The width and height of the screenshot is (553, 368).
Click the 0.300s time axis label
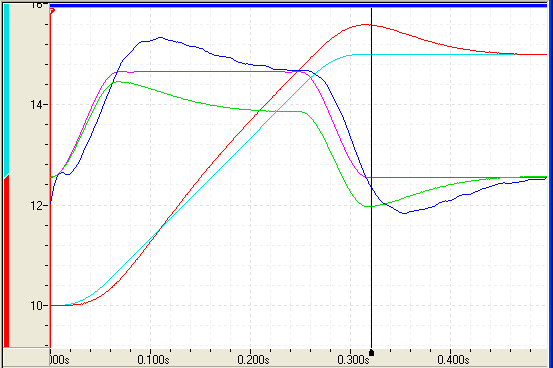click(x=353, y=360)
